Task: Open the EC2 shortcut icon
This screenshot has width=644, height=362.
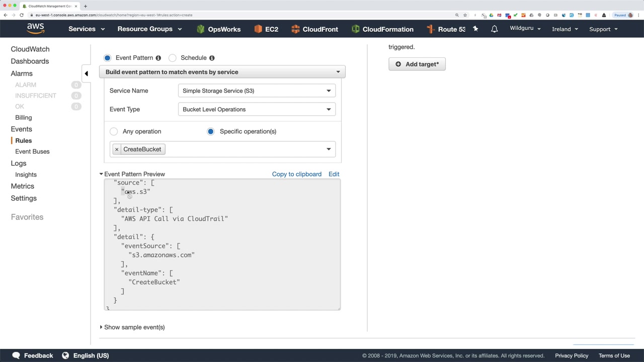Action: click(258, 29)
